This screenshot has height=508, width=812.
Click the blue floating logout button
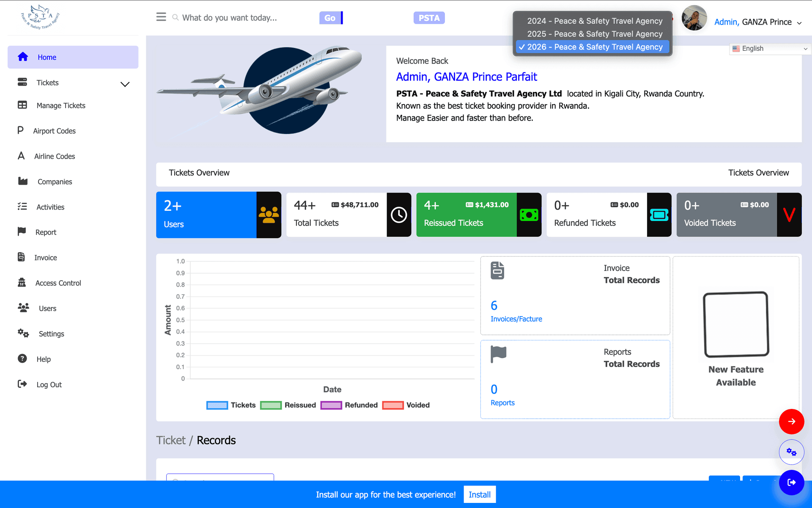(x=791, y=483)
